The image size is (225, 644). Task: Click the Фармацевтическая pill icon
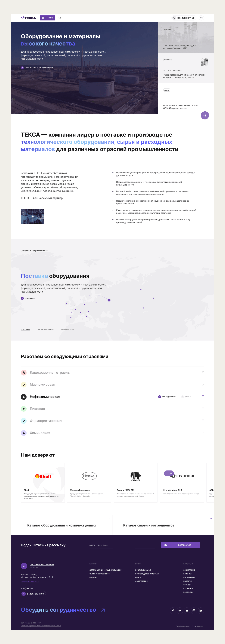pos(24,421)
